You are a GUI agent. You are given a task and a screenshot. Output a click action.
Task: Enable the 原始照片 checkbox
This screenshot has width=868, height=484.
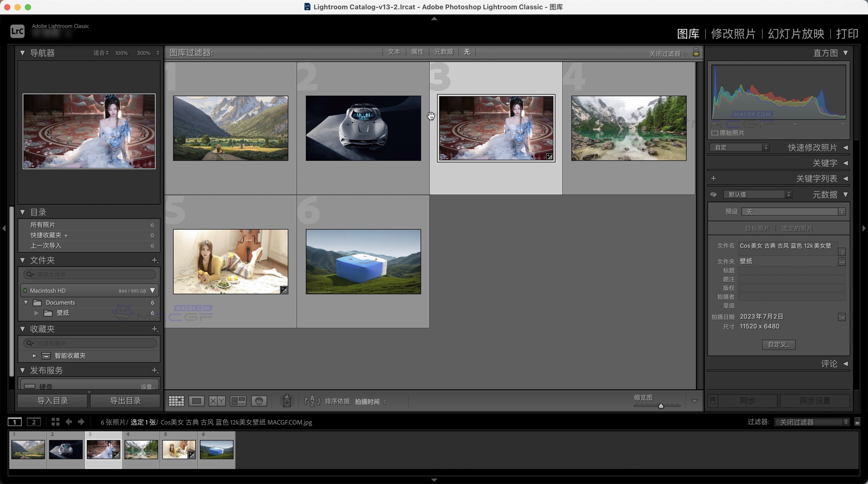tap(715, 133)
